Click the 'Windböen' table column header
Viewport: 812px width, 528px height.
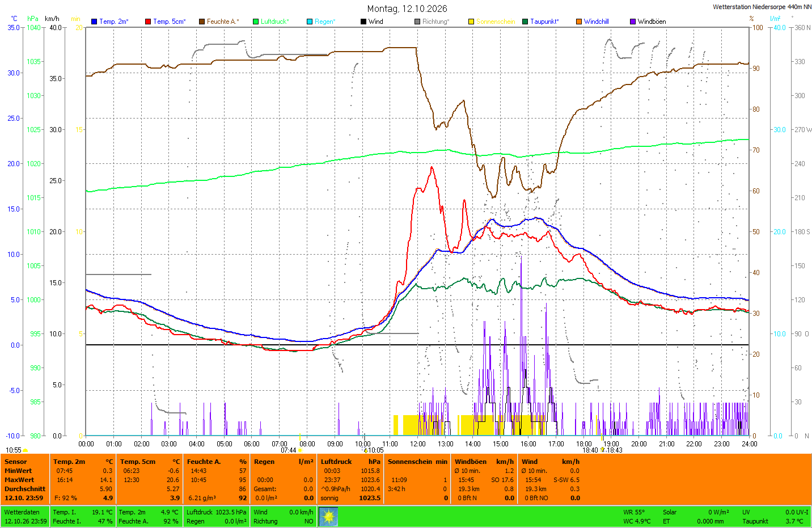tap(471, 462)
